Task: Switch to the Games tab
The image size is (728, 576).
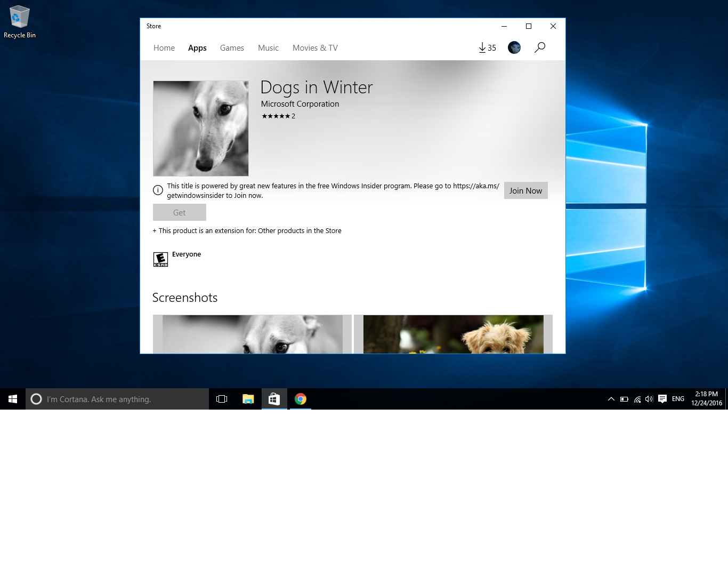Action: 232,48
